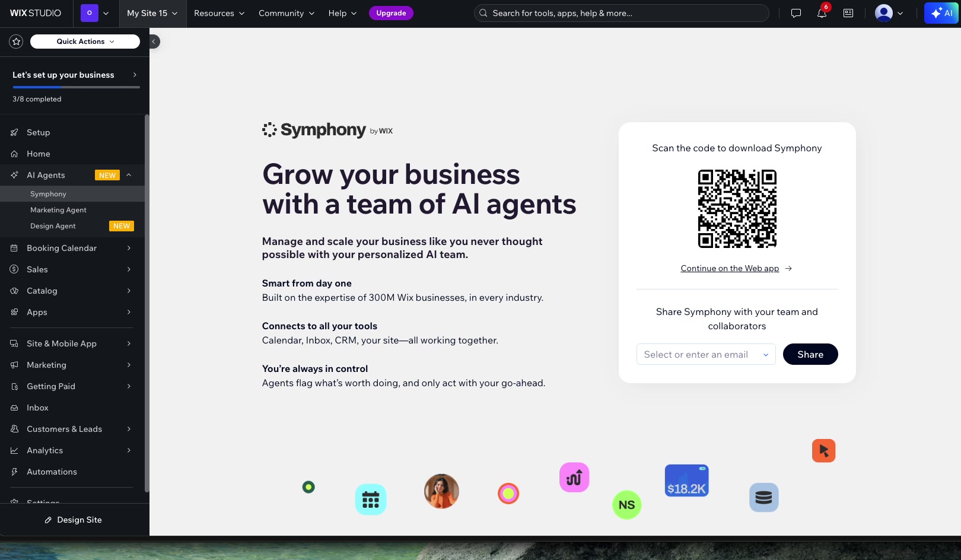Open the Resources menu
Screen dimensions: 961x560
point(219,13)
